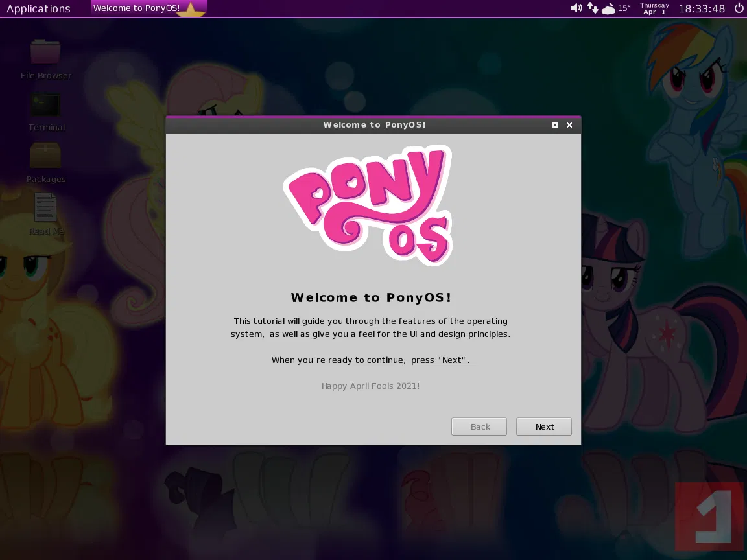This screenshot has width=747, height=560.
Task: Click the greyed Back button
Action: coord(479,426)
